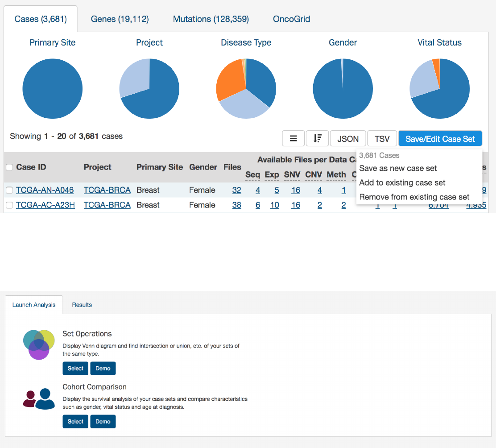Choose Save as new case set

(398, 168)
